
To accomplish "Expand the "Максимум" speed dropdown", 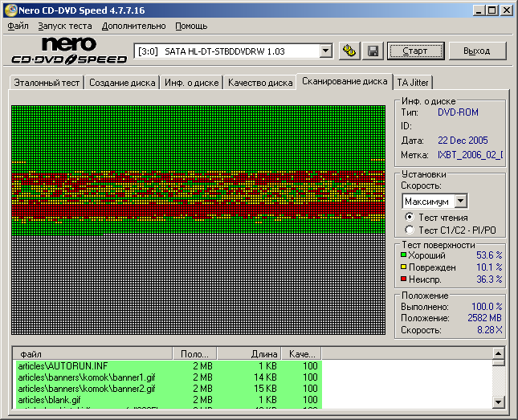I will click(460, 201).
